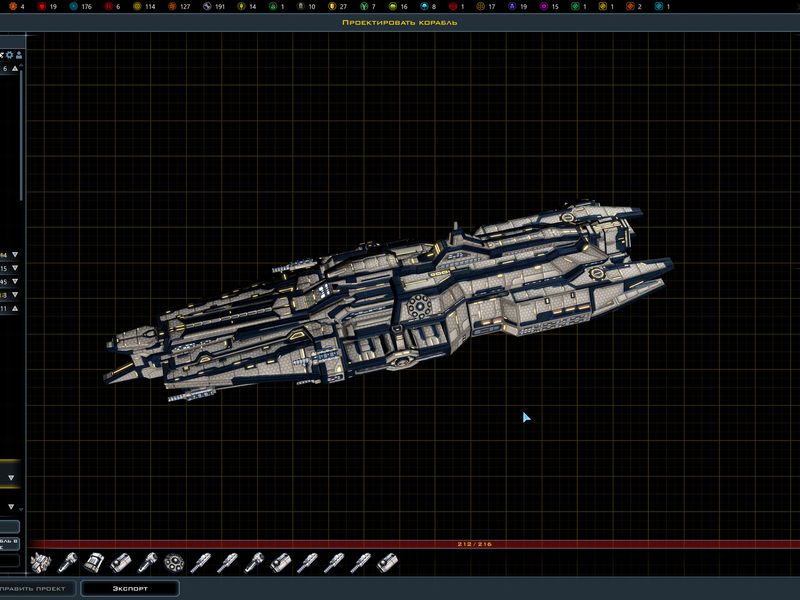Click the yellow-green resource icon showing 16
The width and height of the screenshot is (800, 600).
[392, 7]
